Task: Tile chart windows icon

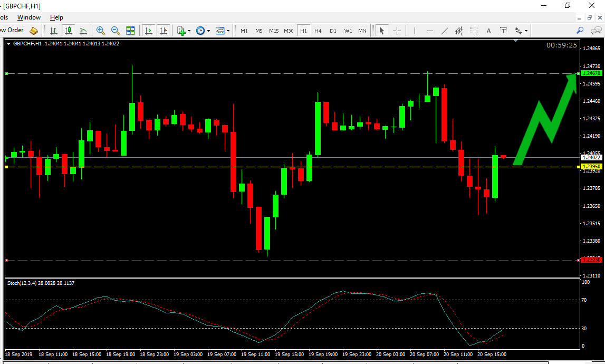Action: click(x=130, y=31)
